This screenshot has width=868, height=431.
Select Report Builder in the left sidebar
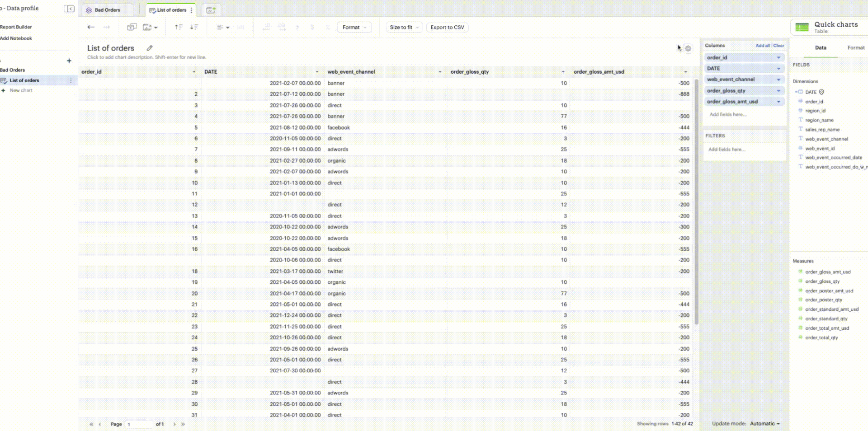(x=16, y=27)
